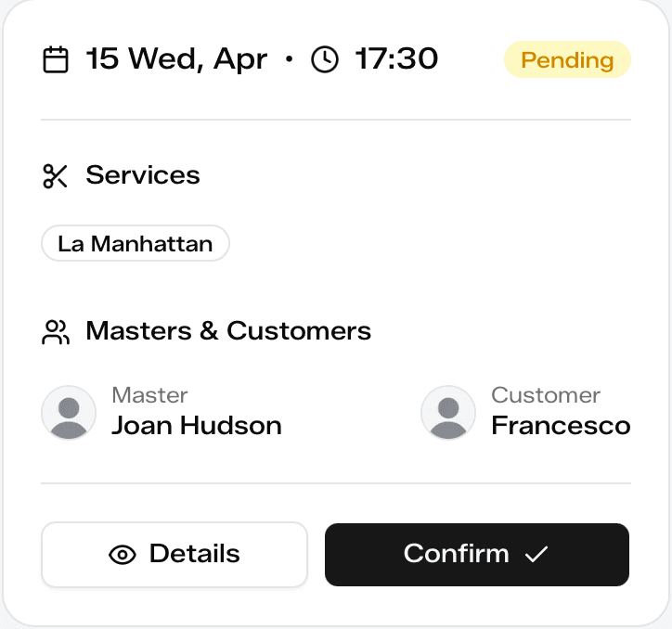Open customer Francesco's name
672x629 pixels.
click(561, 426)
